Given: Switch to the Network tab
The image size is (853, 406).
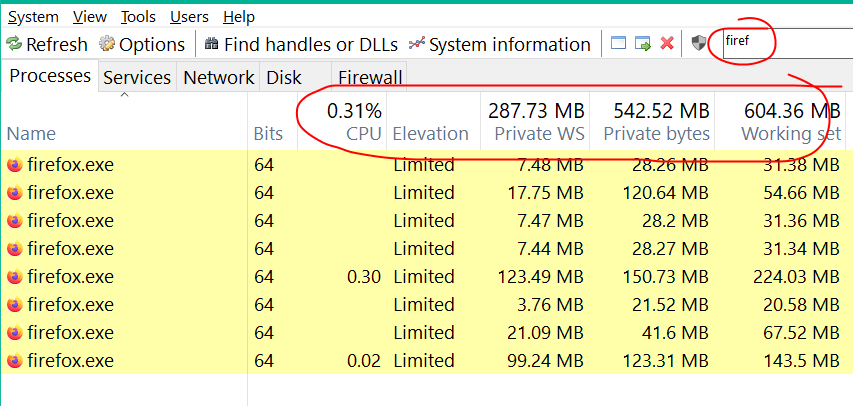Looking at the screenshot, I should pyautogui.click(x=219, y=77).
